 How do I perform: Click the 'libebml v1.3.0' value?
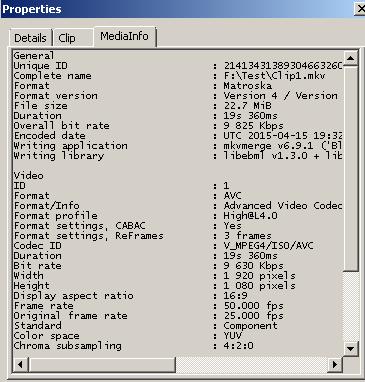pos(265,156)
